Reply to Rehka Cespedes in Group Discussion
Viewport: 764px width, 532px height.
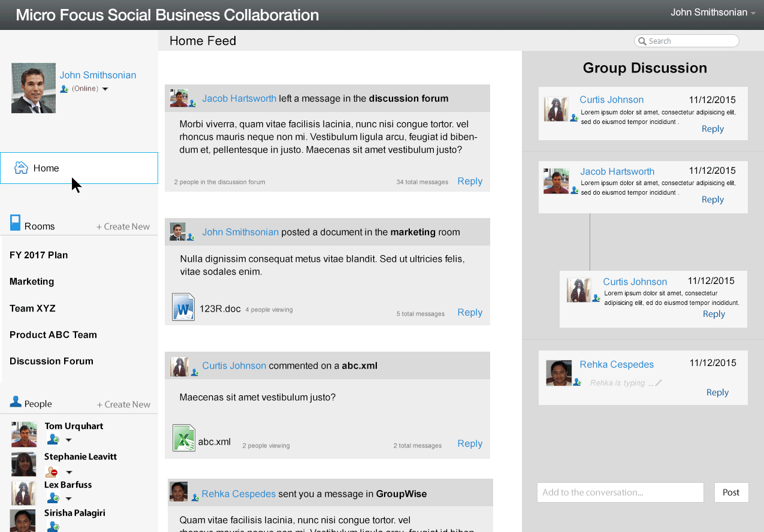click(717, 392)
